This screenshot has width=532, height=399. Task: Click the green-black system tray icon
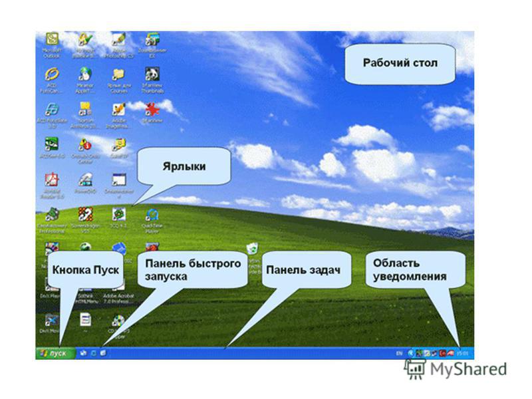click(420, 354)
